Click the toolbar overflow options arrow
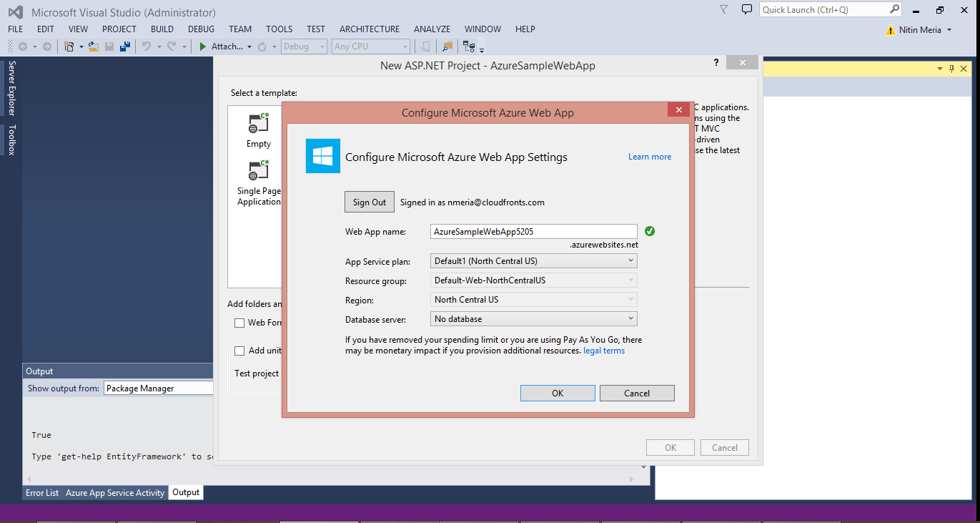 point(482,50)
